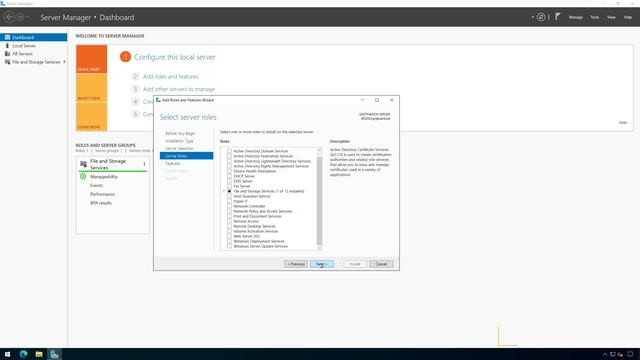The height and width of the screenshot is (360, 640).
Task: Click the Next button
Action: click(322, 264)
